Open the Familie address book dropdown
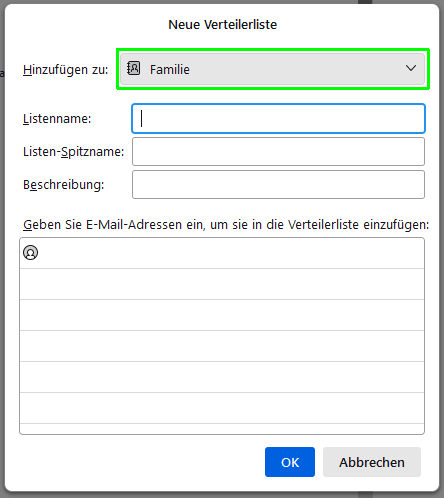The width and height of the screenshot is (444, 498). 272,69
